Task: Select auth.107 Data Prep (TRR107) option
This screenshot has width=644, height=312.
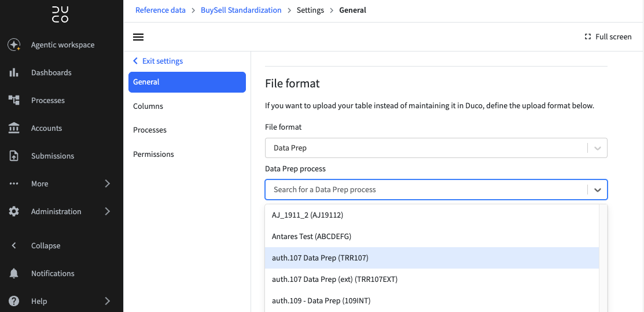Action: [432, 258]
